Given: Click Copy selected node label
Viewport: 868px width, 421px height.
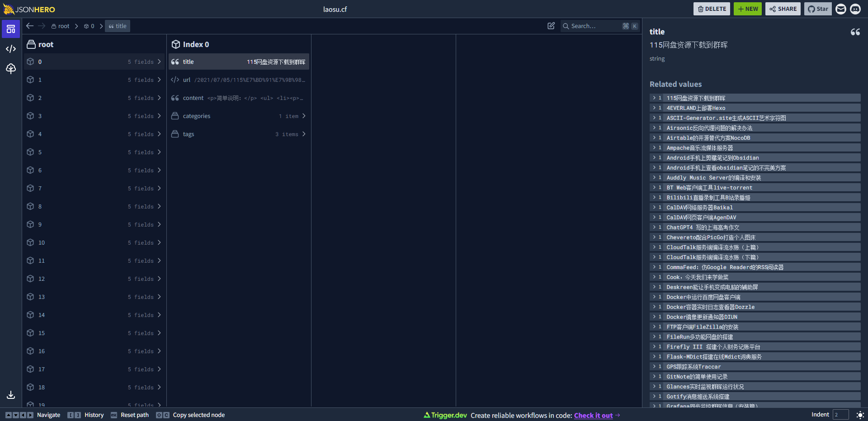Looking at the screenshot, I should [199, 415].
